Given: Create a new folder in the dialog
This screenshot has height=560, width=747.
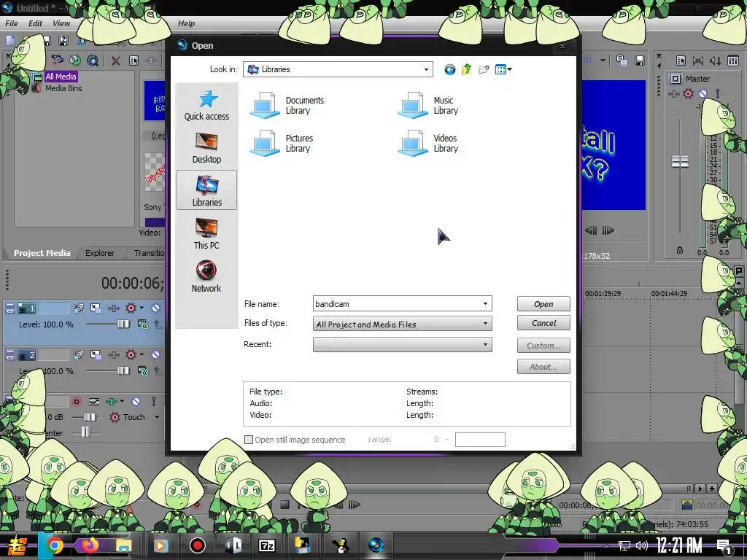Looking at the screenshot, I should tap(484, 69).
